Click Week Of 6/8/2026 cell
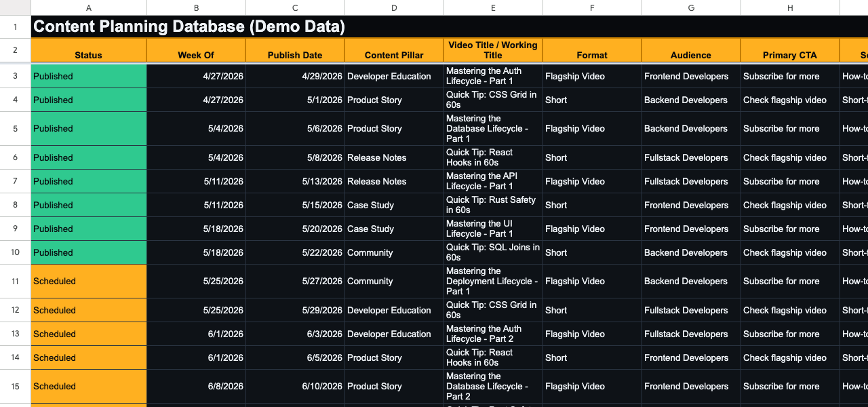The width and height of the screenshot is (868, 407). pos(196,386)
